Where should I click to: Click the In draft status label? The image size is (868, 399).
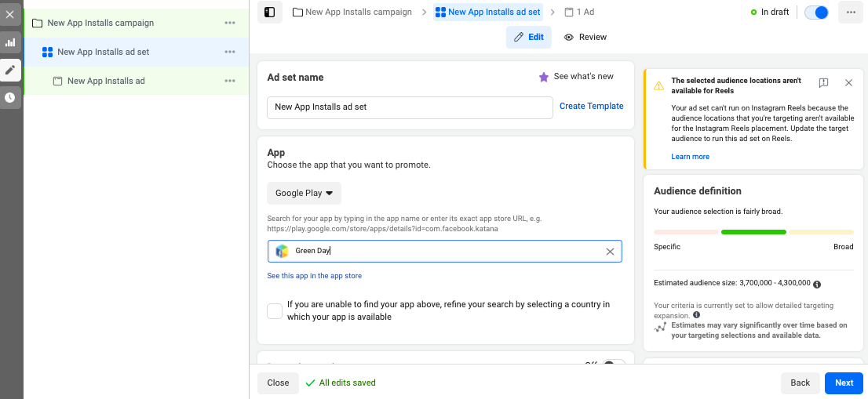[x=769, y=13]
